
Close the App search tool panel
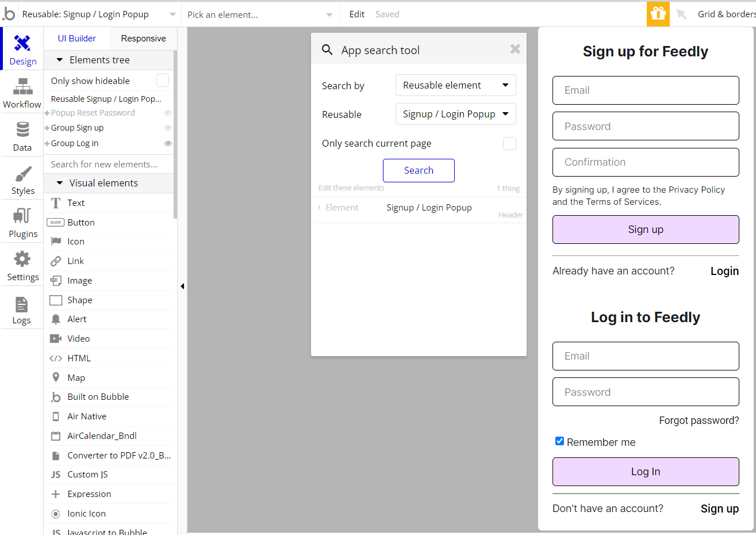[x=515, y=49]
